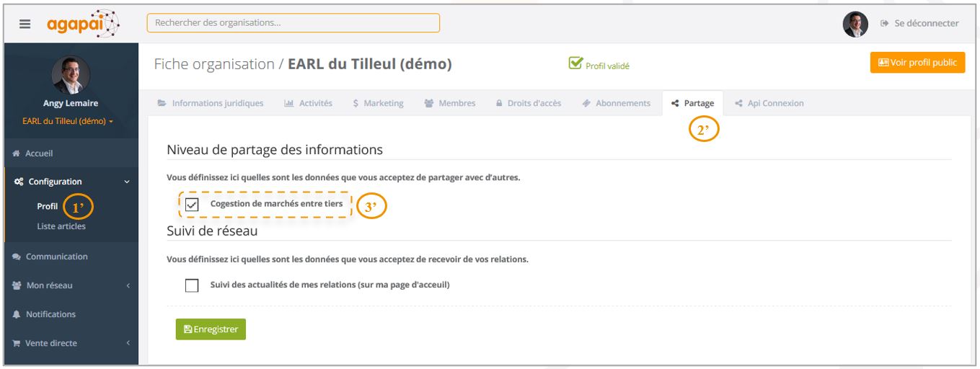The image size is (980, 369).
Task: Click the user avatar in top bar
Action: 855,24
